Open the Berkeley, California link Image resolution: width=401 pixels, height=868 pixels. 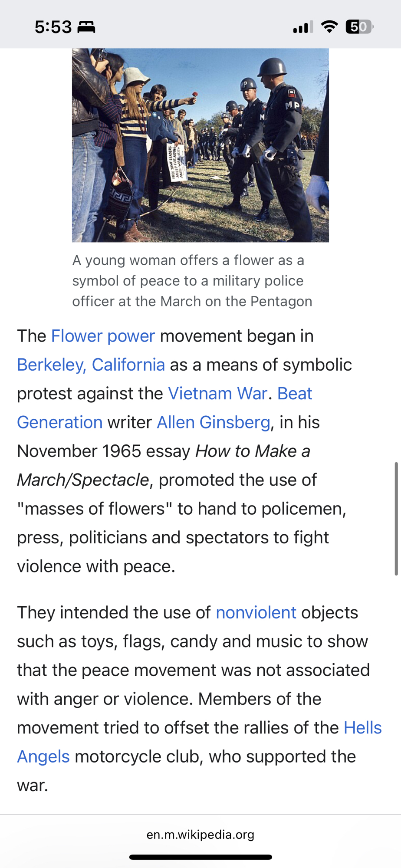point(91,365)
